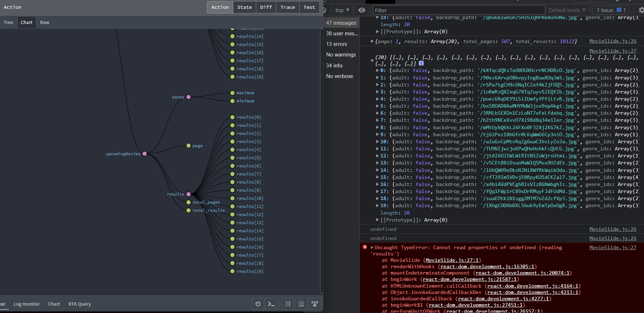
Task: Click the upcomingMovies node label
Action: point(123,154)
